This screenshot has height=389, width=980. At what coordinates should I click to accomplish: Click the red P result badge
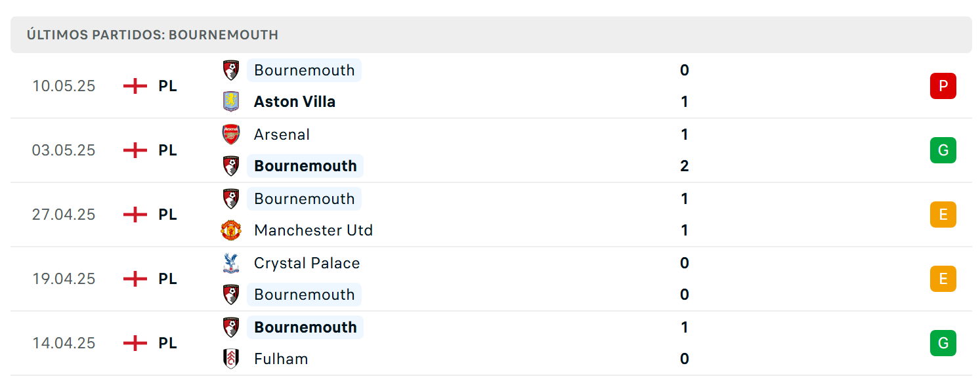[943, 86]
